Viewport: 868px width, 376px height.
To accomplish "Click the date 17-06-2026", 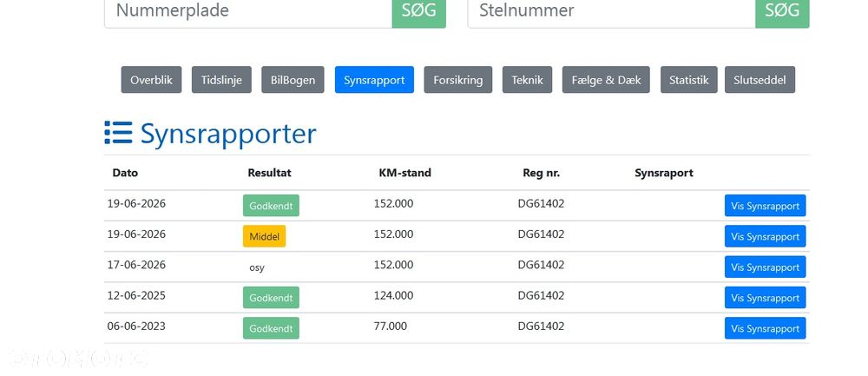I will [136, 265].
